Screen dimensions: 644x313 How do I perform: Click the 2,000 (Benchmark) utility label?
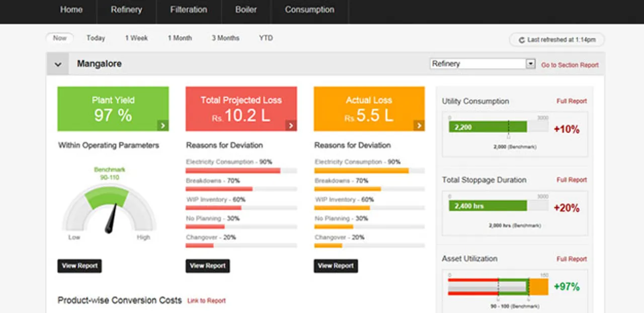[515, 147]
